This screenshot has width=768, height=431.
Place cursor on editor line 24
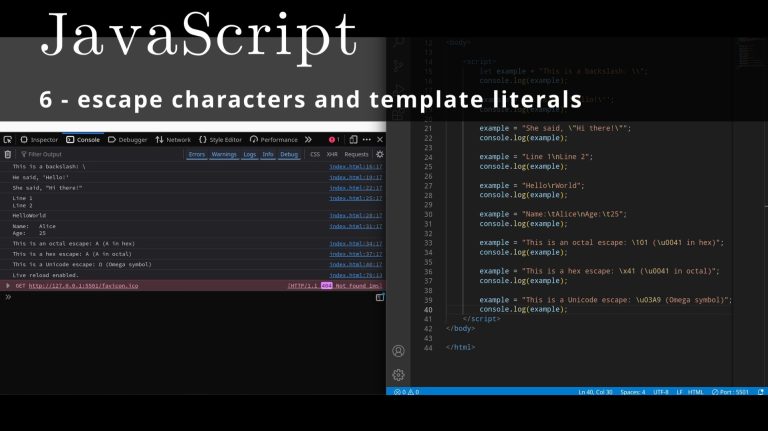click(536, 157)
